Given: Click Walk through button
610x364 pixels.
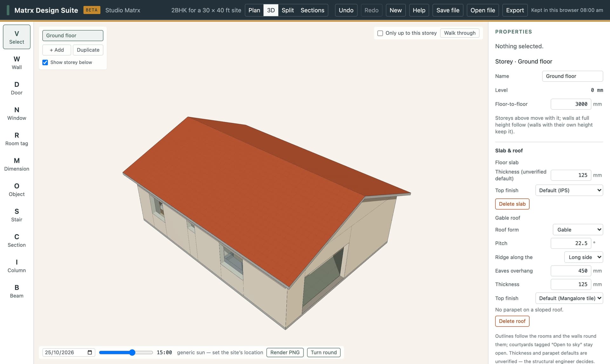Looking at the screenshot, I should pos(459,33).
